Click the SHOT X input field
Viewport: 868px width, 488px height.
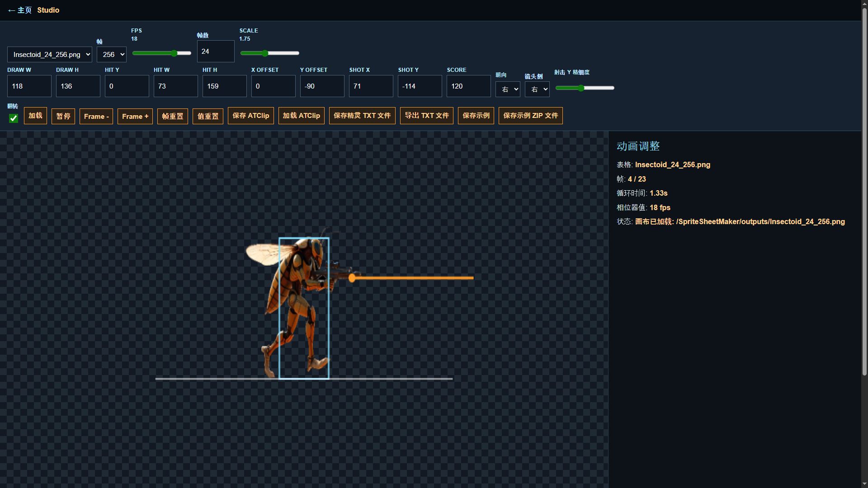point(371,86)
